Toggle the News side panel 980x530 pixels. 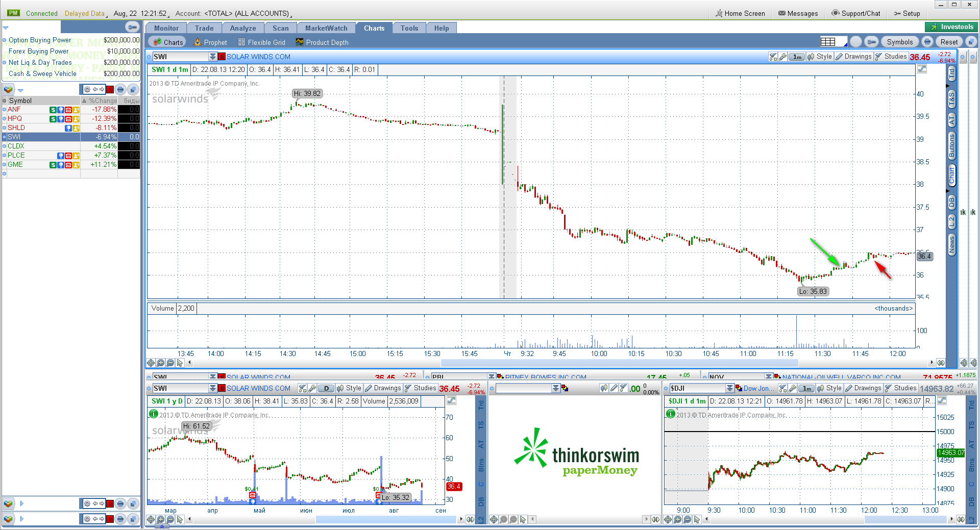(x=952, y=245)
